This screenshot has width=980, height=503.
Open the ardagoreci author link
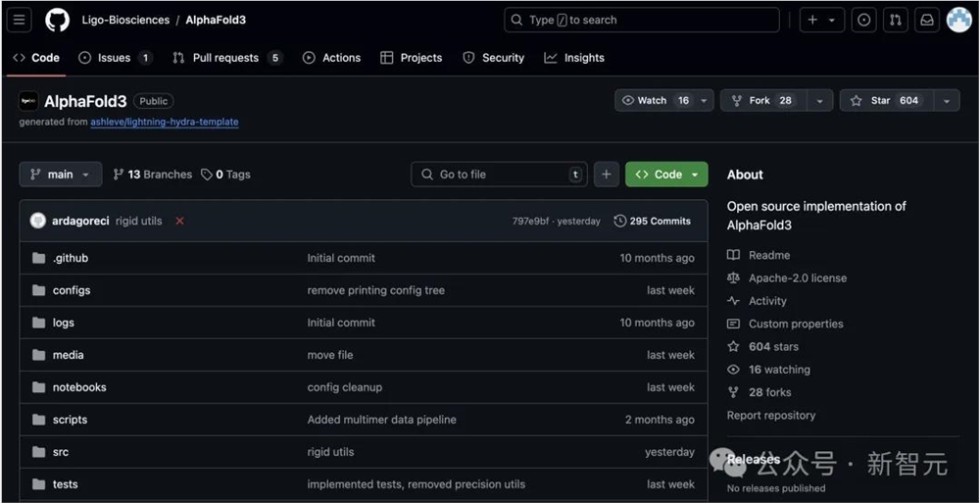pyautogui.click(x=80, y=221)
